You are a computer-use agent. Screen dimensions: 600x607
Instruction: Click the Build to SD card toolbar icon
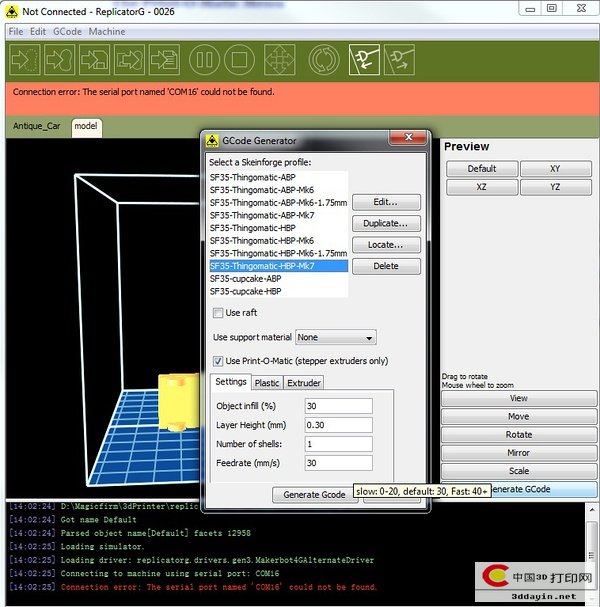click(x=94, y=60)
